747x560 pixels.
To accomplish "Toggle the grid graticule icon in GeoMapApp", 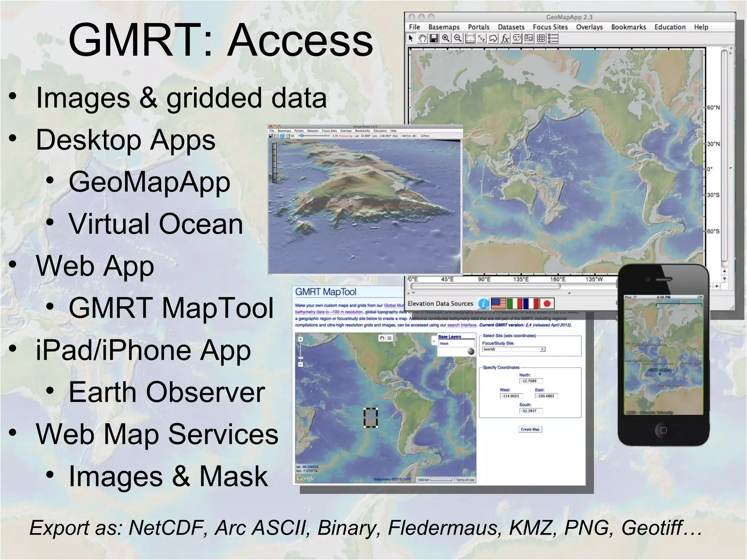I will (541, 38).
